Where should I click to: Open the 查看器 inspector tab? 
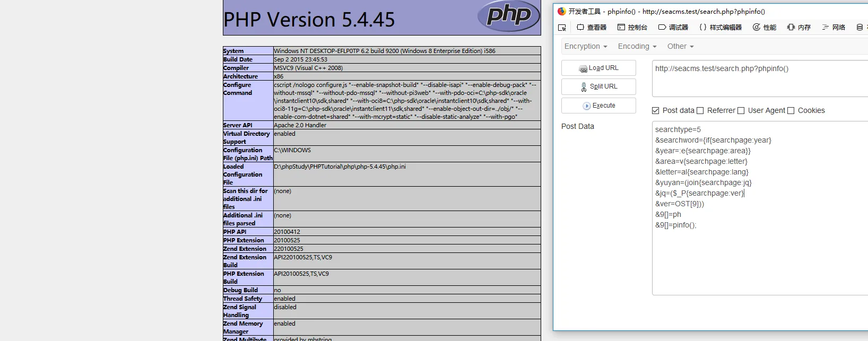tap(592, 28)
